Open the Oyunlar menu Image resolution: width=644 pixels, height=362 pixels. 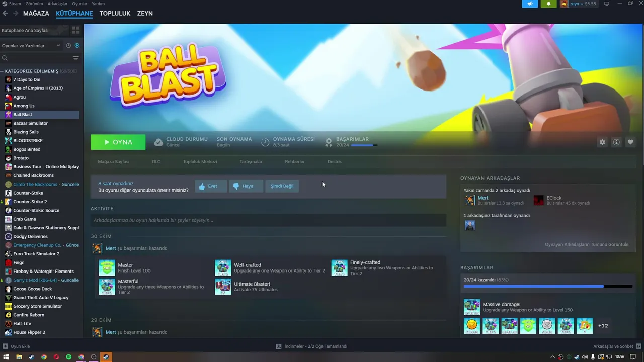(79, 4)
